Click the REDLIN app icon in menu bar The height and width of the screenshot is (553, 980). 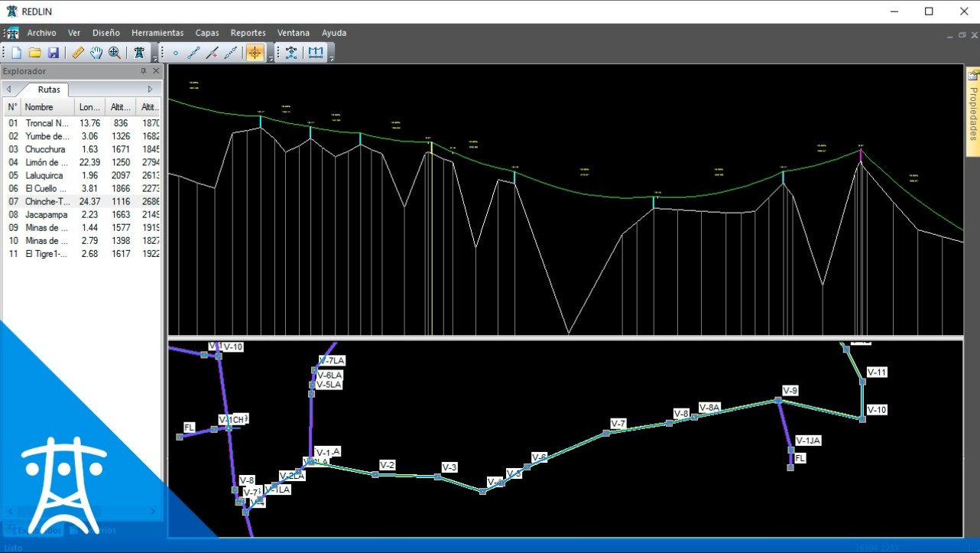(x=11, y=33)
